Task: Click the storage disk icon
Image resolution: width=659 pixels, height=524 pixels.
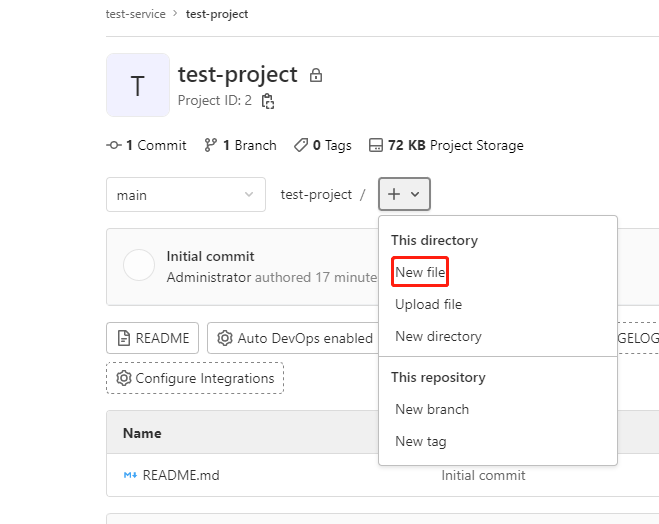Action: coord(376,145)
